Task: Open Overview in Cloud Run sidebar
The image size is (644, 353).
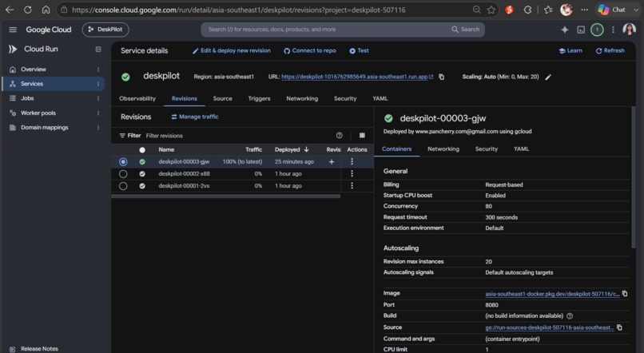Action: click(34, 69)
